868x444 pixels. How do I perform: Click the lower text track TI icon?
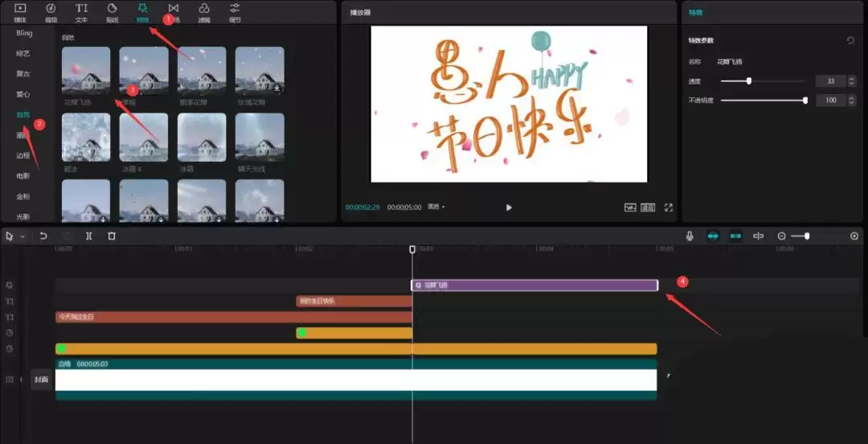10,317
